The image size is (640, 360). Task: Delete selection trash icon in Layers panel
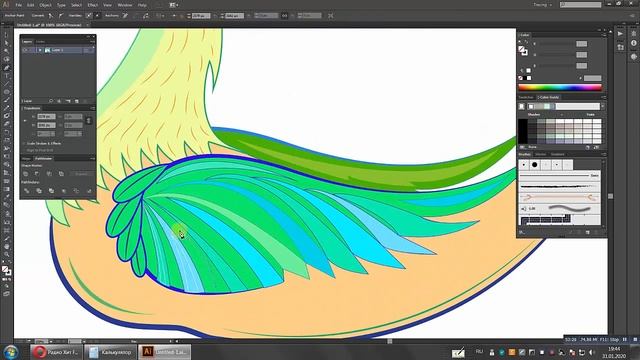(x=85, y=101)
